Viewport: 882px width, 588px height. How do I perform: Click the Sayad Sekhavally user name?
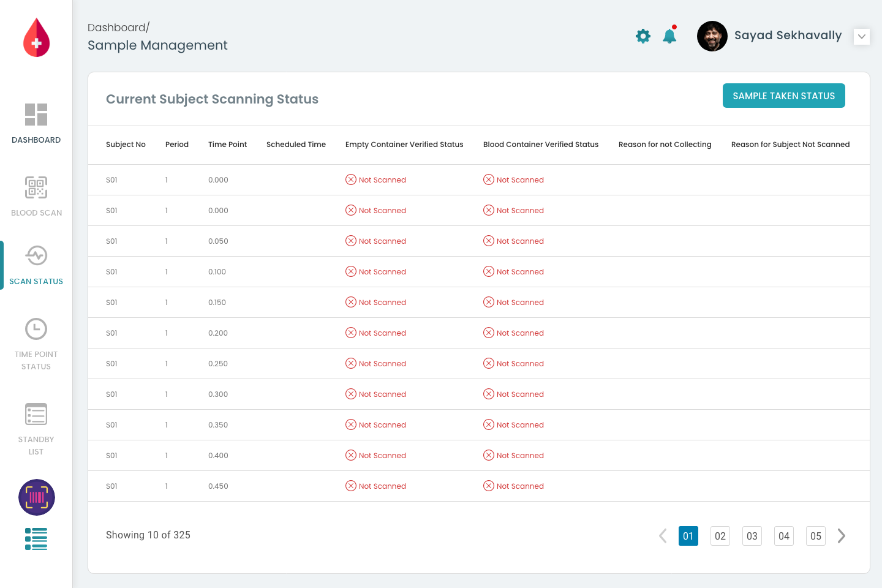click(x=788, y=36)
